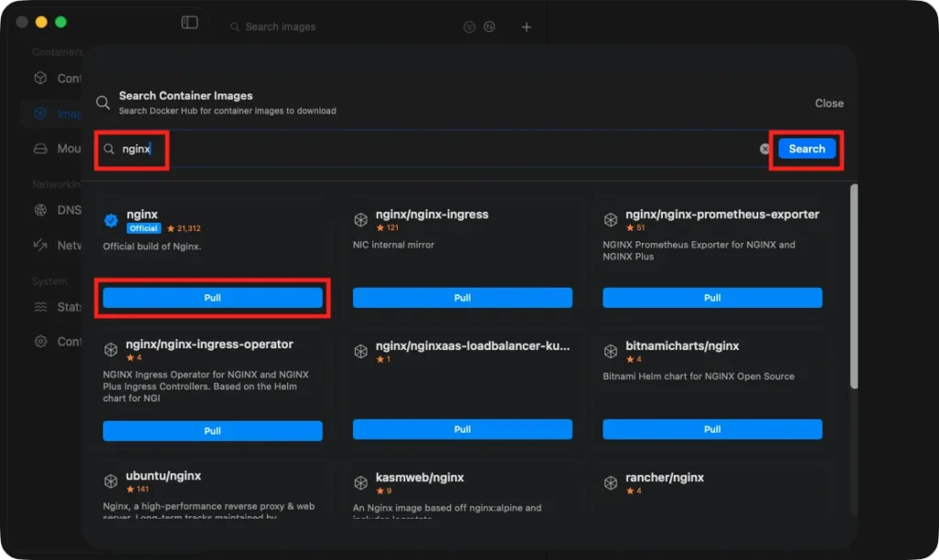
Task: Click the nginx/nginx-ingress cube icon
Action: point(360,220)
